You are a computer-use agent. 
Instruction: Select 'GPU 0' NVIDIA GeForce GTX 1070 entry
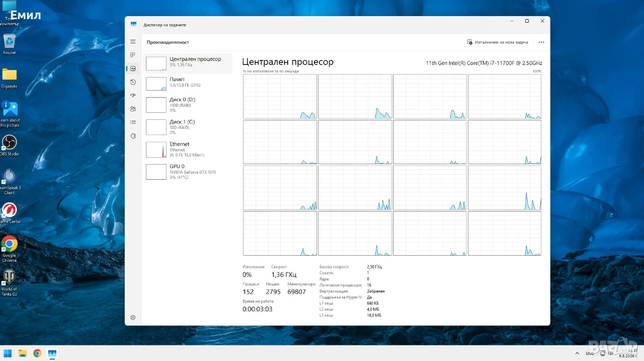pos(188,172)
